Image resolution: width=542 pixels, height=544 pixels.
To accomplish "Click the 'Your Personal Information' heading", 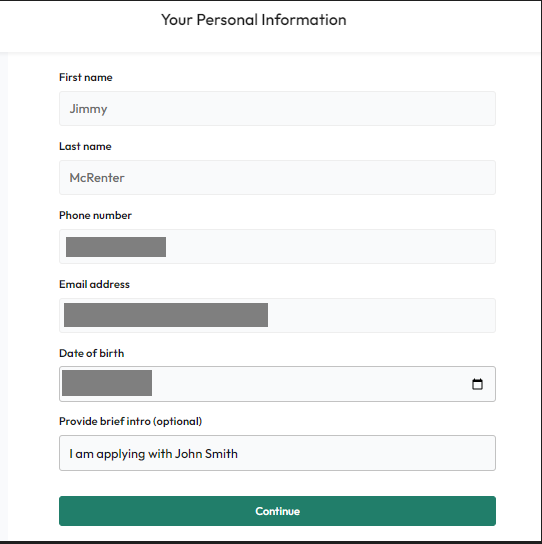I will (x=254, y=20).
